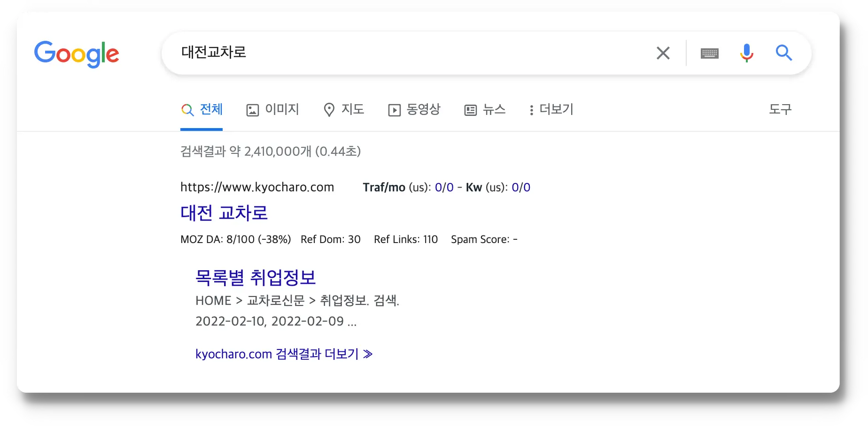This screenshot has height=426, width=868.
Task: Click the Spam Score text
Action: [484, 239]
